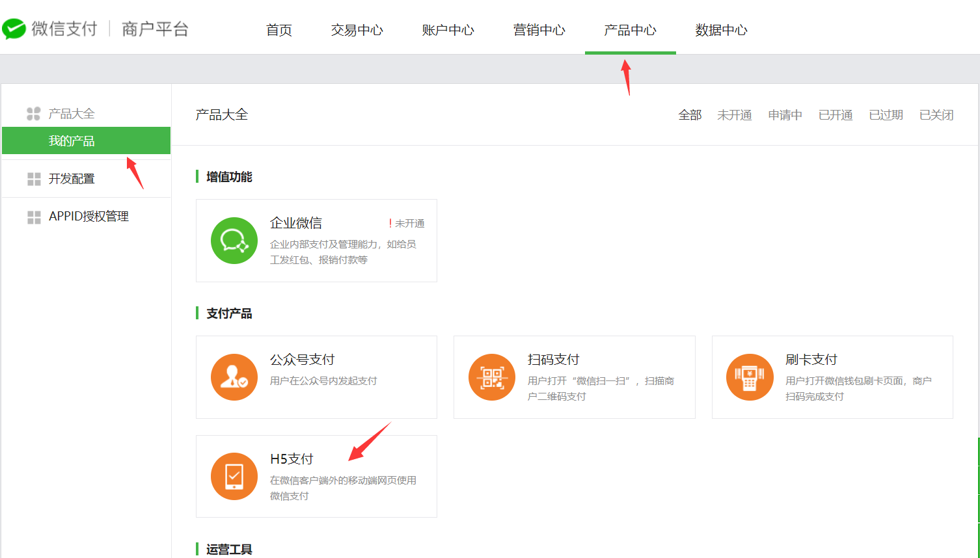
Task: Filter products by 未开通 status
Action: pos(735,115)
